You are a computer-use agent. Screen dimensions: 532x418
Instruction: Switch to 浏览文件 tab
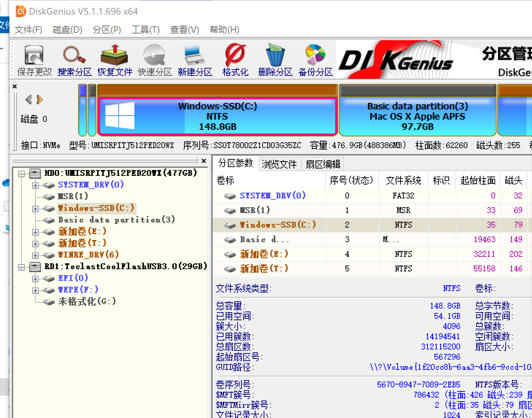click(x=279, y=164)
